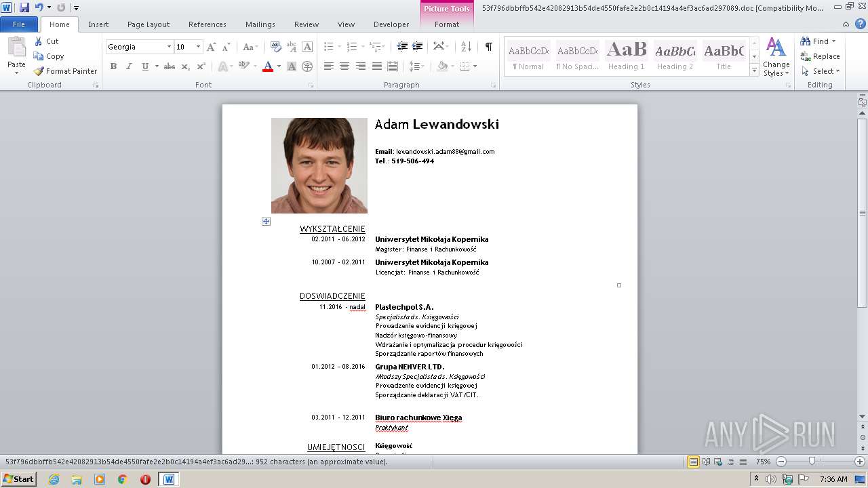Viewport: 868px width, 488px height.
Task: Switch to Web Layout view
Action: coord(718,462)
